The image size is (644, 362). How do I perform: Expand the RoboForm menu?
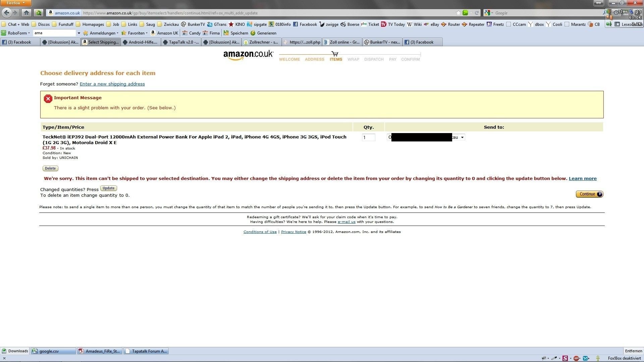click(x=15, y=33)
